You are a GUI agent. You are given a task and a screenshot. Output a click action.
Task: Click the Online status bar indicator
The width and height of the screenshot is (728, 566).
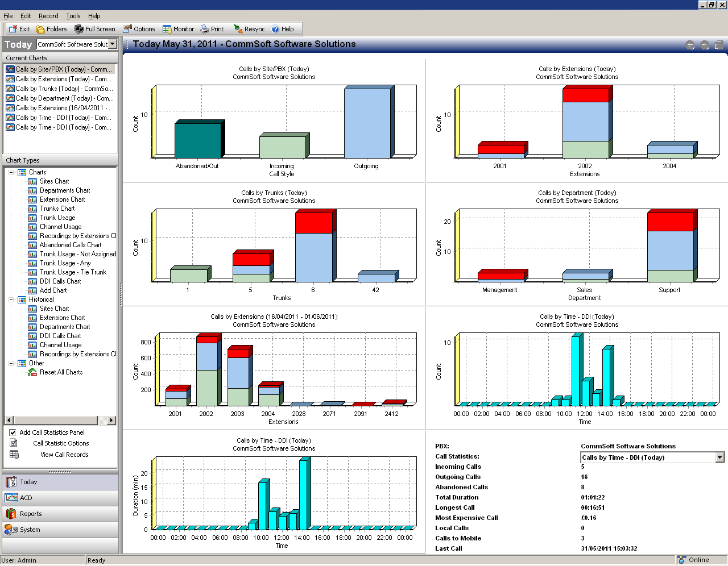tap(693, 560)
